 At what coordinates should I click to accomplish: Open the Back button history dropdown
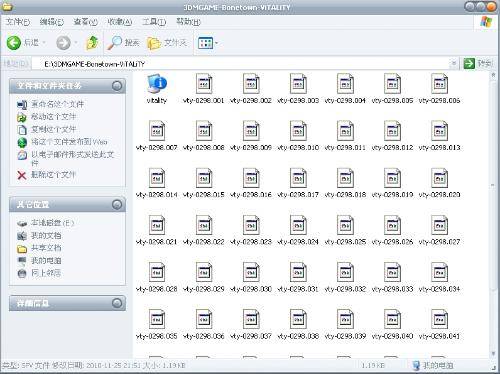[44, 43]
